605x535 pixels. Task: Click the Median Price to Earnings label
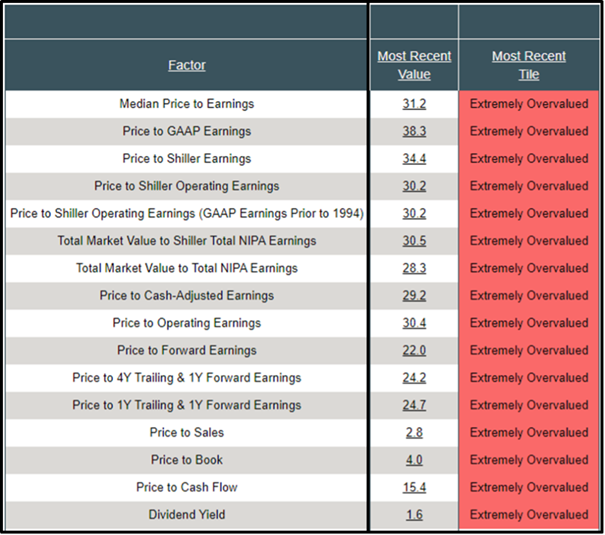[x=187, y=104]
